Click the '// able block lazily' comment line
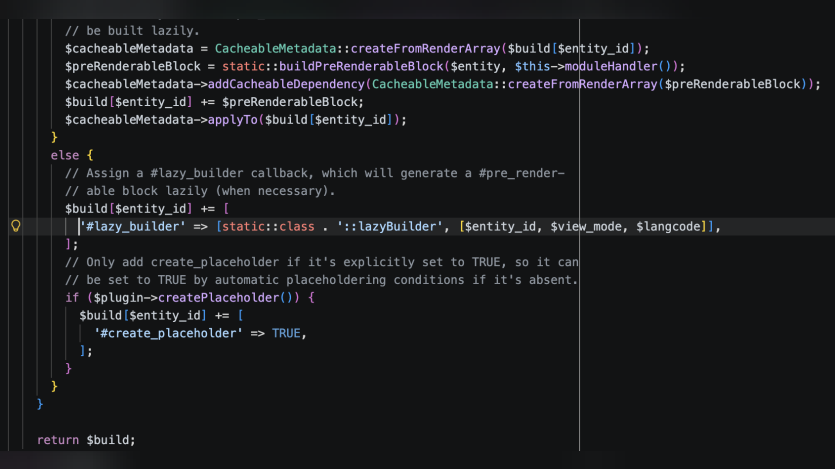835x469 pixels. (200, 191)
